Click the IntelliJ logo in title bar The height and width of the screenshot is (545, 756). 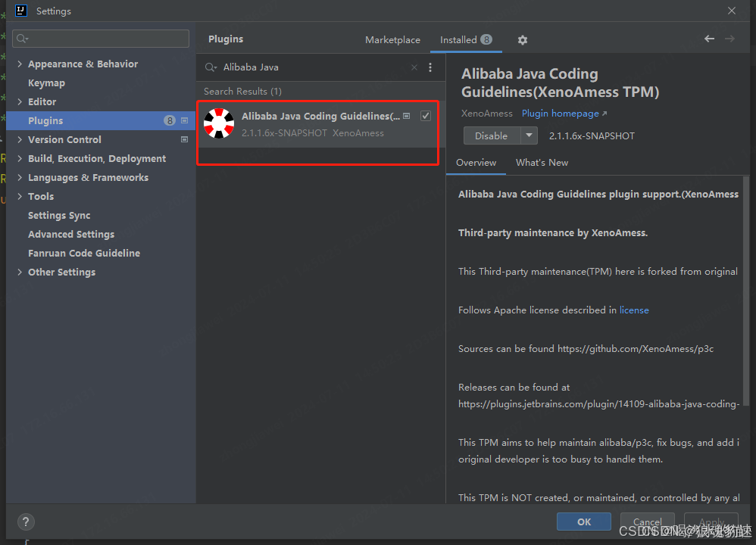click(x=21, y=11)
